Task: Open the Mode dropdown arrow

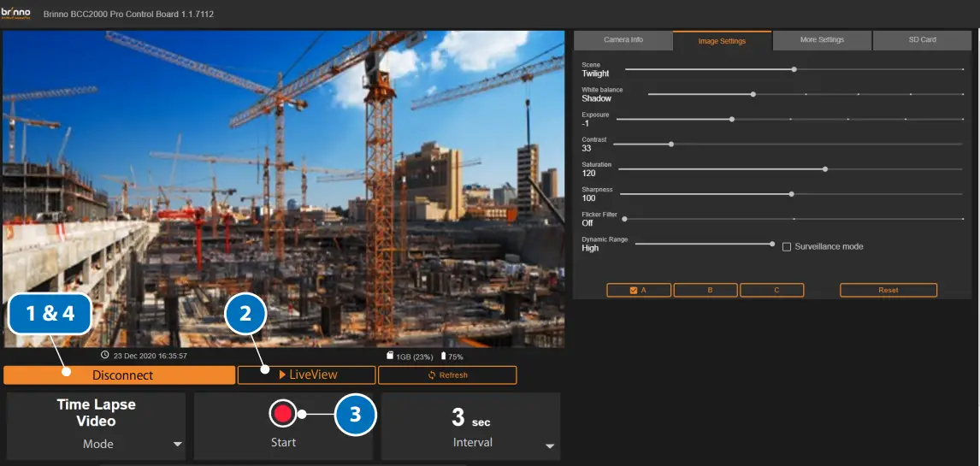Action: [178, 445]
